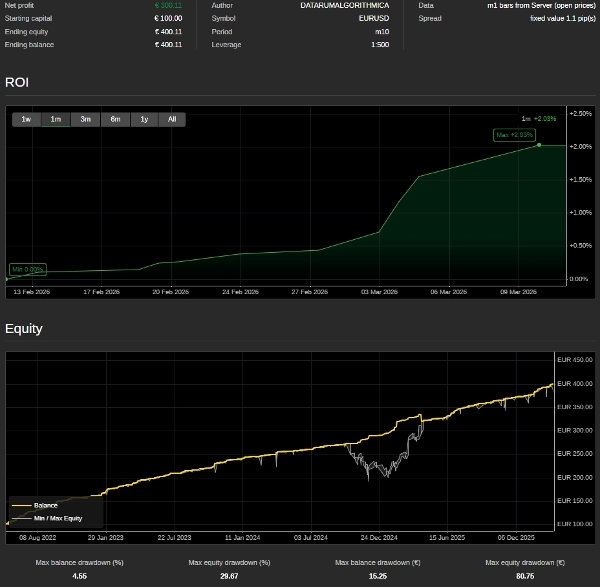
Task: Choose the 6m ROI time range
Action: (x=115, y=119)
